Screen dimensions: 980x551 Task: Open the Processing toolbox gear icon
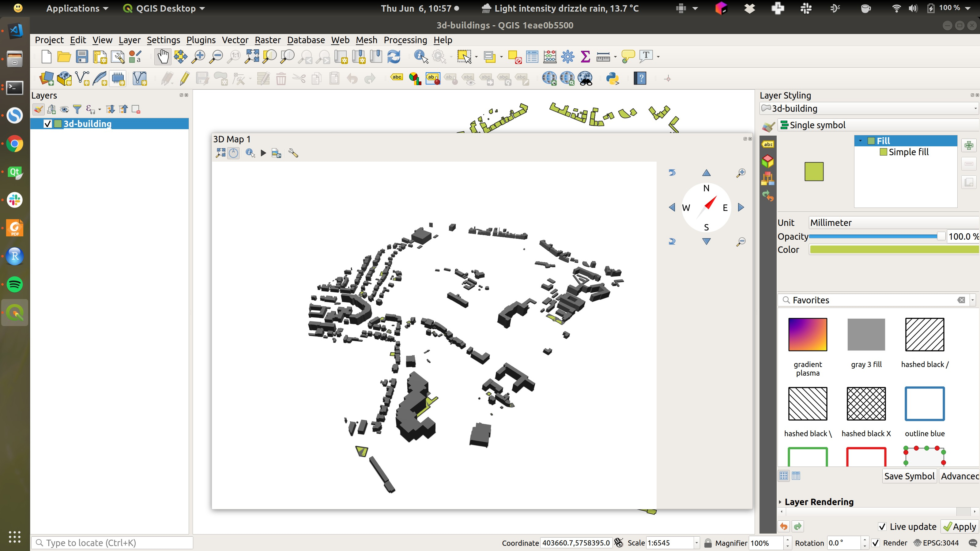(567, 57)
